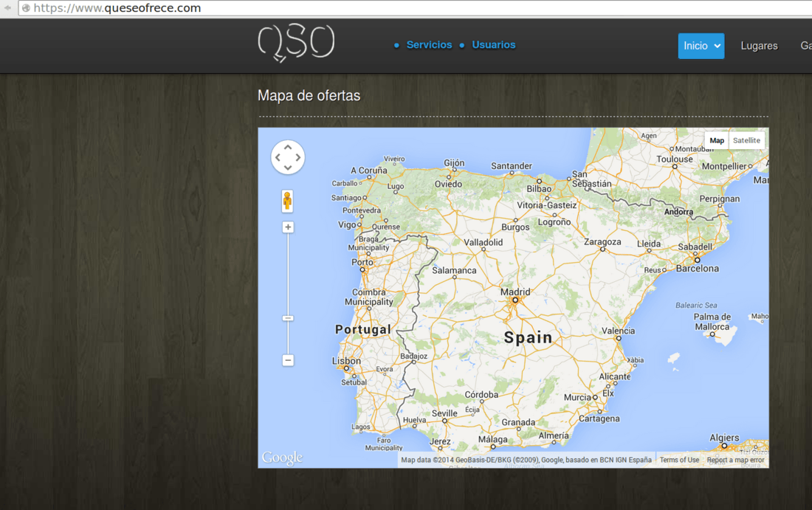
Task: Click the Vitoria-Gasteiz label on the map
Action: tap(547, 205)
